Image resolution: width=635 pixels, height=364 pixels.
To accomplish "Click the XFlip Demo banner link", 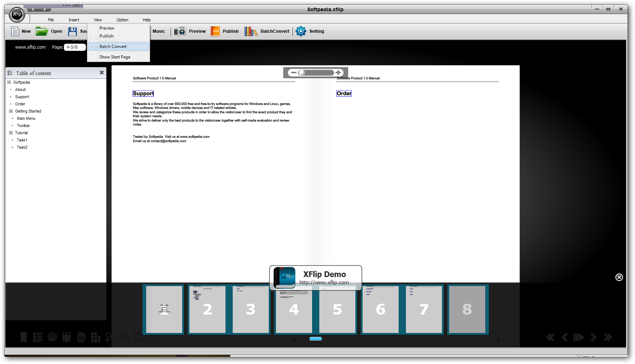I will (x=316, y=277).
